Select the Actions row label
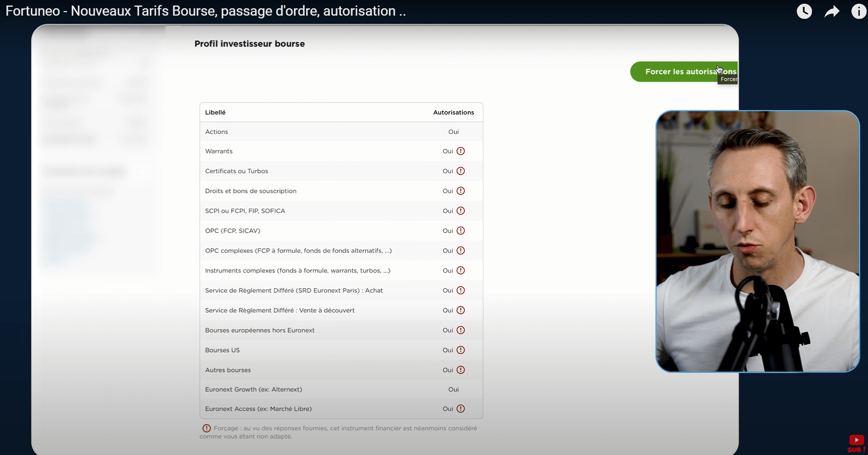 point(216,132)
